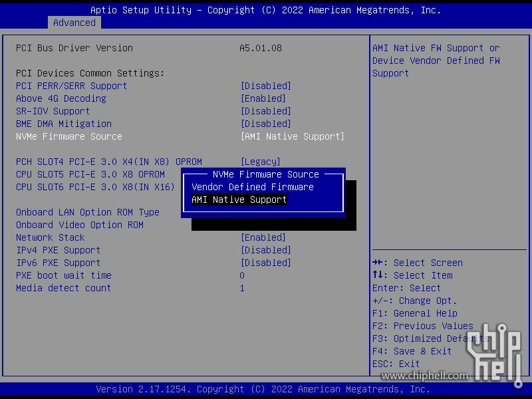
Task: Click the +/-: Change Opt. hint
Action: point(415,301)
